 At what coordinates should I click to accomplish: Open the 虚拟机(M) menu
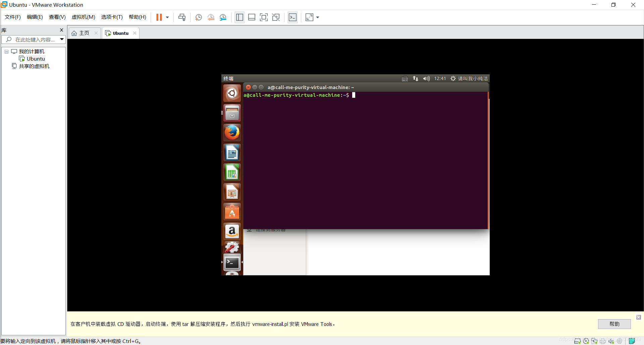coord(84,17)
